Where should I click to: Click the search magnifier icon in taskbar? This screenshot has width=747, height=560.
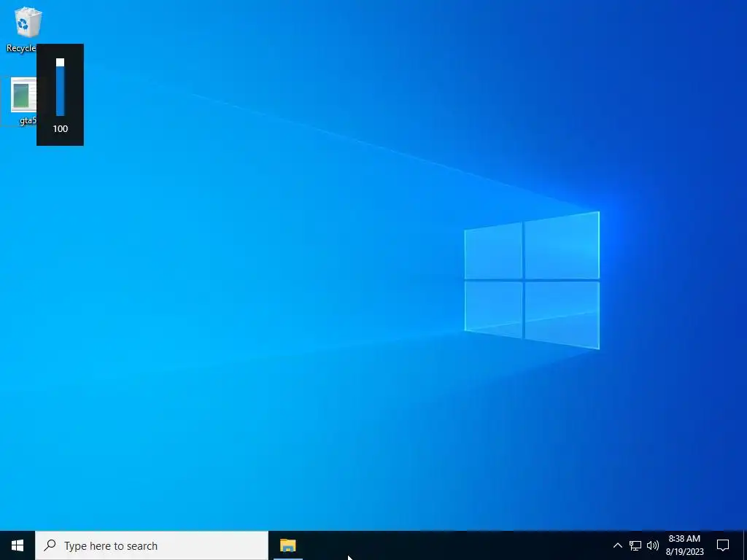(x=50, y=545)
